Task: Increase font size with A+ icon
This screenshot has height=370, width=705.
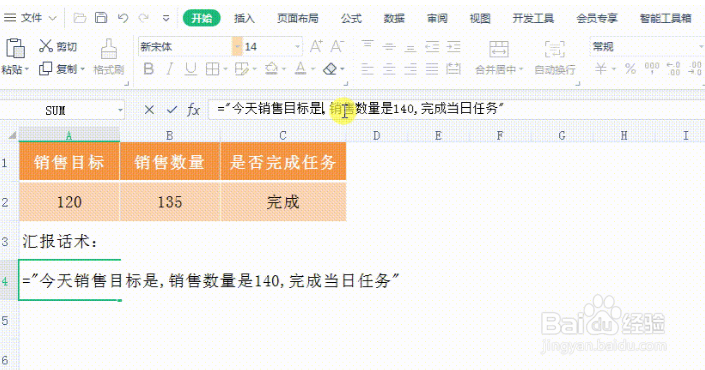Action: (x=316, y=46)
